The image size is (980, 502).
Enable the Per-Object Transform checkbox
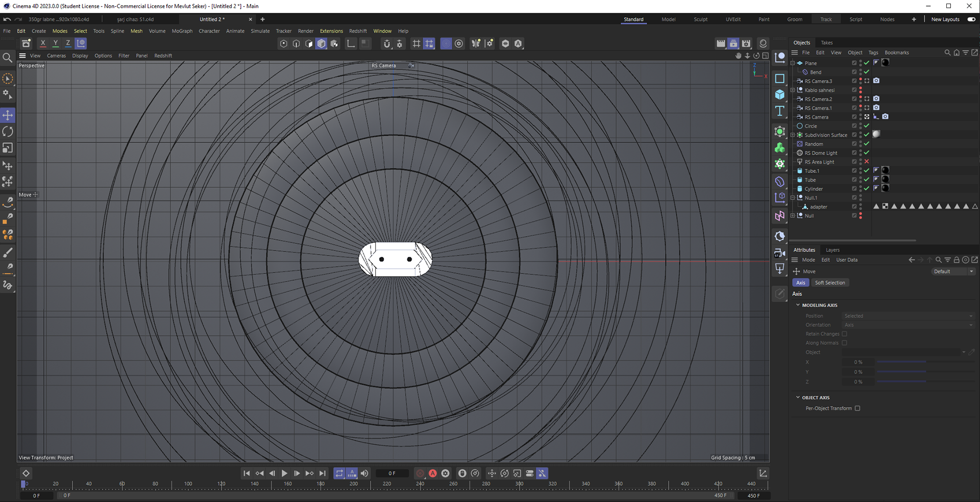pos(857,408)
